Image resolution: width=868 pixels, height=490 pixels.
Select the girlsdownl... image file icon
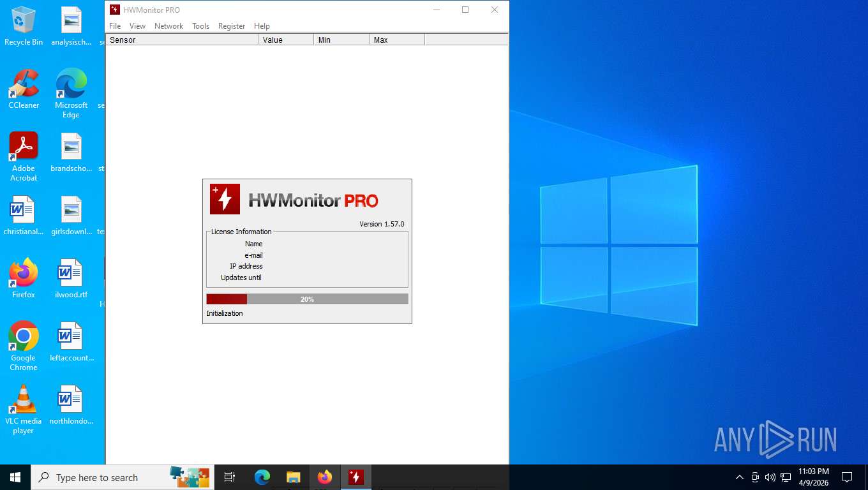click(x=71, y=216)
